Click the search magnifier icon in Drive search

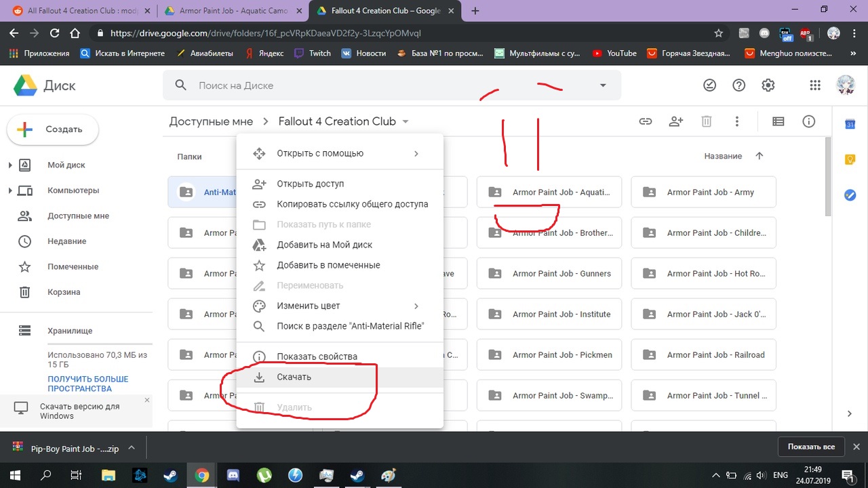[x=180, y=85]
